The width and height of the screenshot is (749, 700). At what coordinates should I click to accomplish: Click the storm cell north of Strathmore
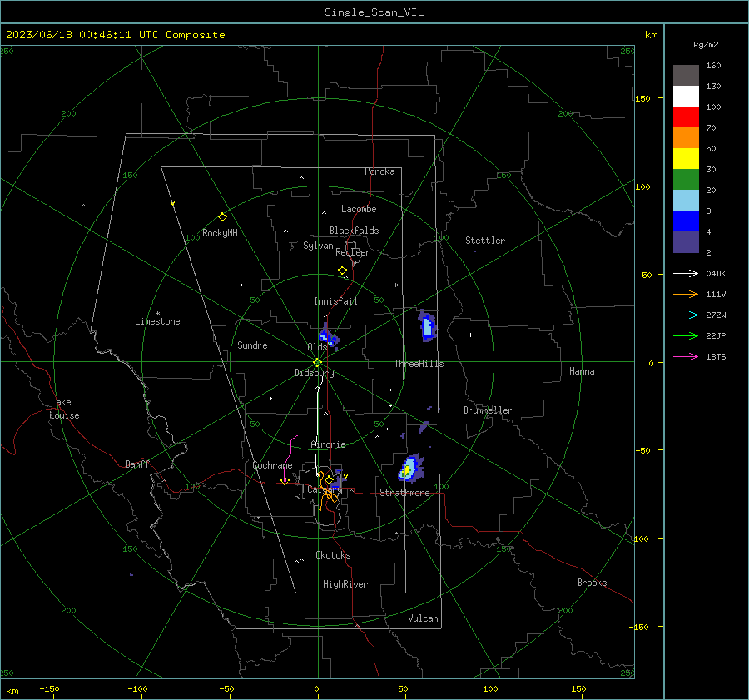410,468
